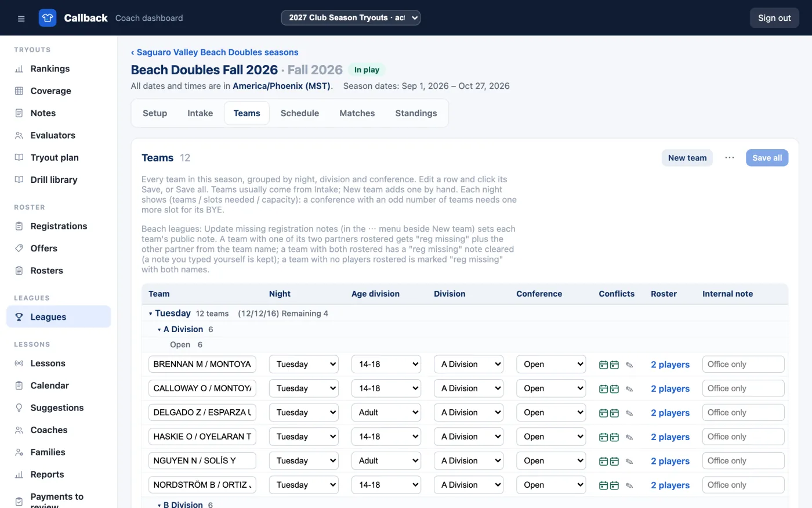Open the 2027 Club Season Tryouts selector
The height and width of the screenshot is (508, 812).
pos(351,18)
